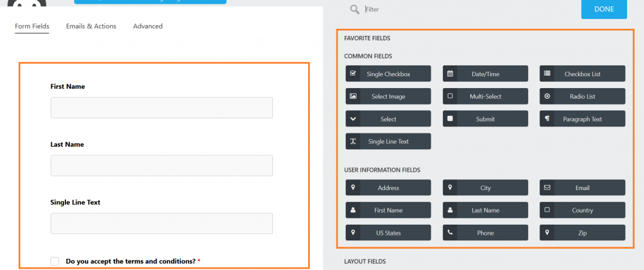
Task: Add the Select dropdown field
Action: (388, 119)
